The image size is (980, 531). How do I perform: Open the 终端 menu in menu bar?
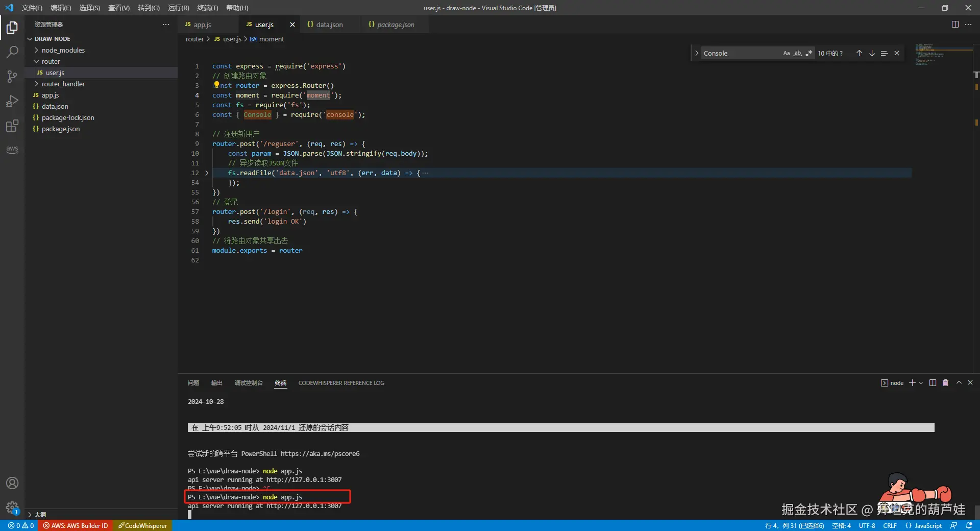click(x=207, y=8)
